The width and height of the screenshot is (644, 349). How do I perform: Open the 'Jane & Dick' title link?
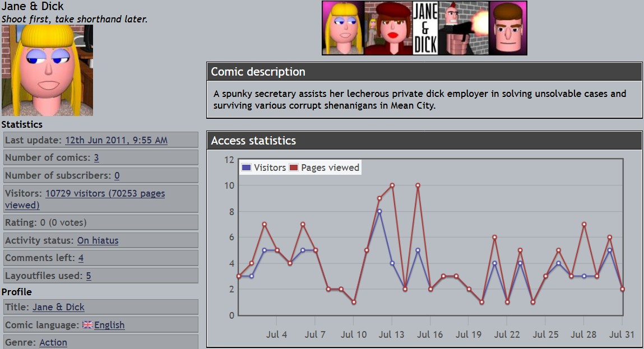pyautogui.click(x=58, y=308)
